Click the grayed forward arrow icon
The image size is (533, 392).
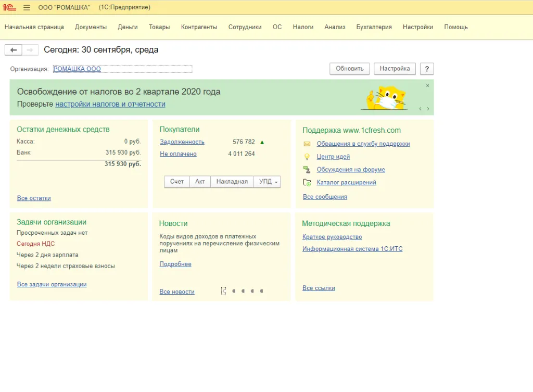pos(31,49)
